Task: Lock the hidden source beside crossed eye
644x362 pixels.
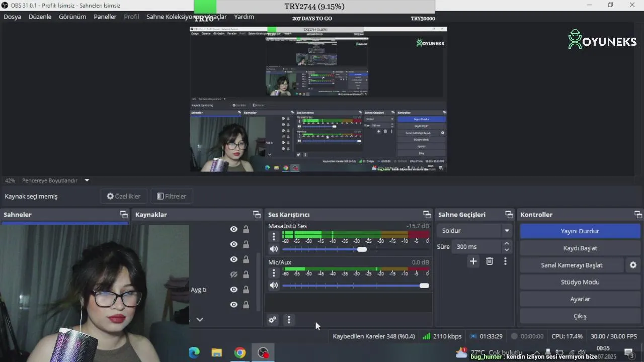Action: (x=246, y=275)
